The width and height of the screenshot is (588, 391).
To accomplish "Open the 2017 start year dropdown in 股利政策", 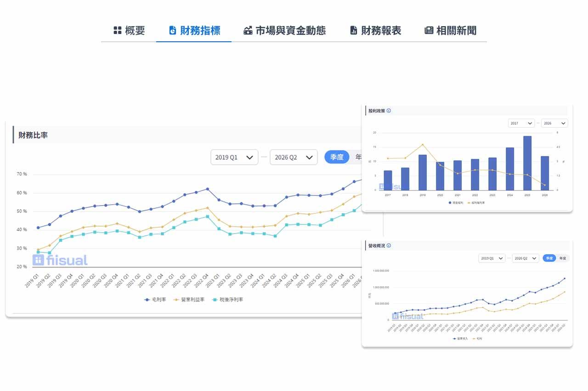I will [521, 123].
